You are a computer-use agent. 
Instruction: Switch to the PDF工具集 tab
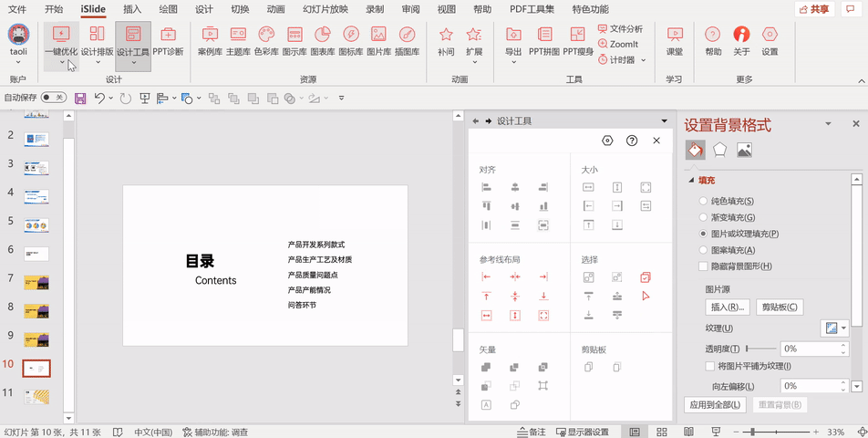[532, 9]
